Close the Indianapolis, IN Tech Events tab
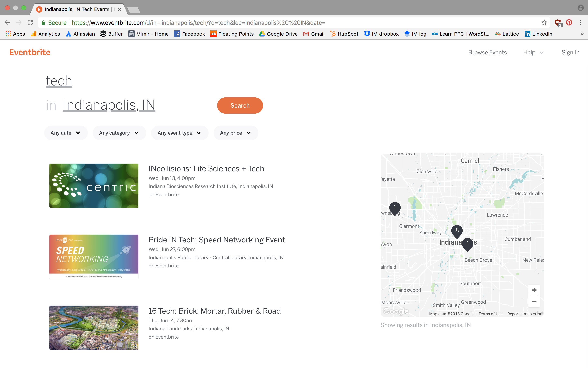 (x=120, y=9)
